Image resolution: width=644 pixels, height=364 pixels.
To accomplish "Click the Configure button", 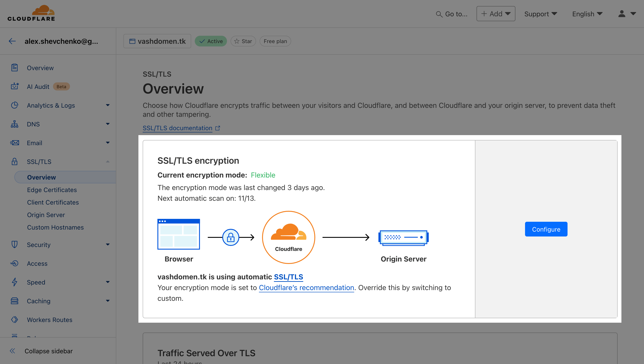I will [x=546, y=229].
